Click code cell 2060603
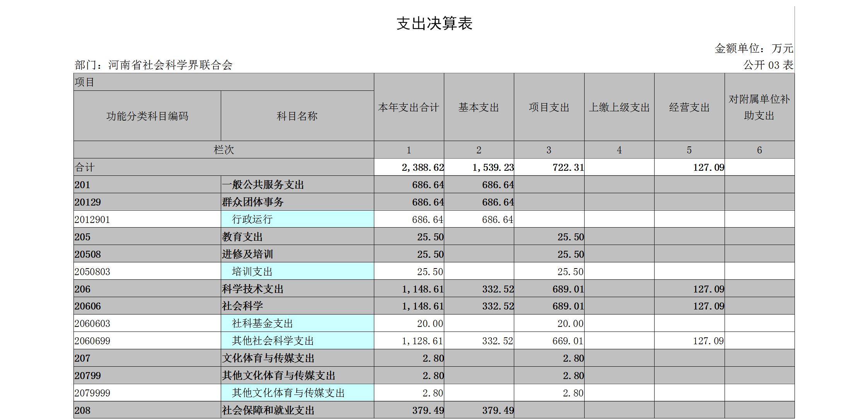This screenshot has height=420, width=868. coord(147,323)
